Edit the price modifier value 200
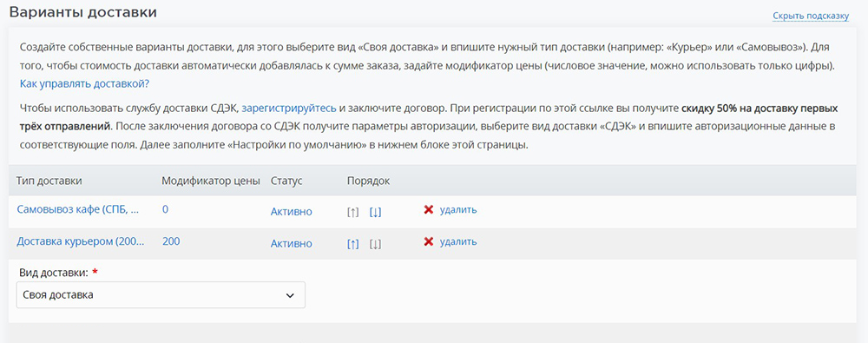 click(x=171, y=241)
